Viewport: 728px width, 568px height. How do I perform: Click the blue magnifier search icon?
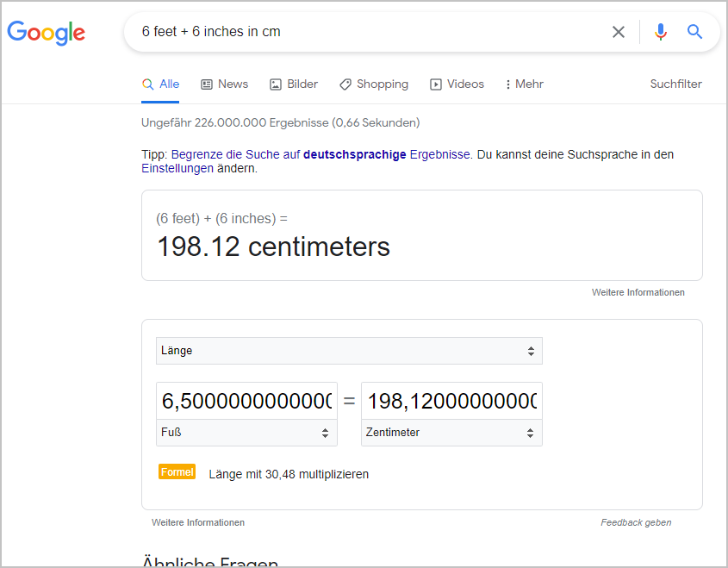[x=694, y=31]
